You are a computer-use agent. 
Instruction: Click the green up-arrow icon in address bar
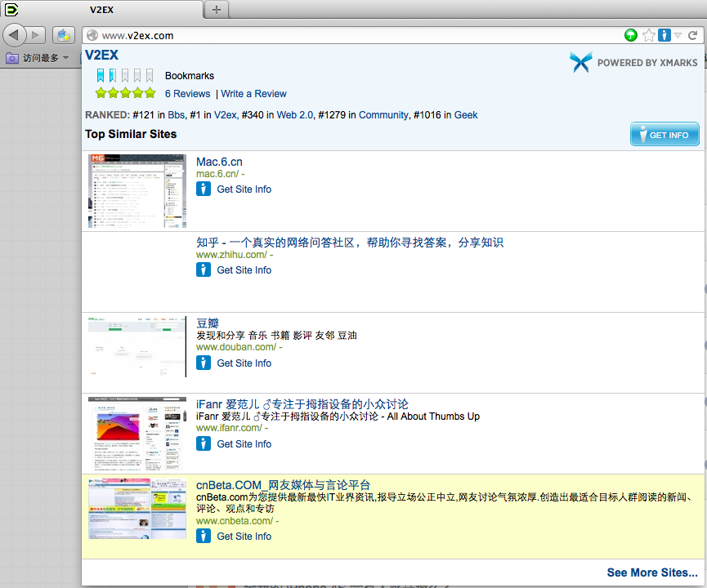tap(631, 35)
